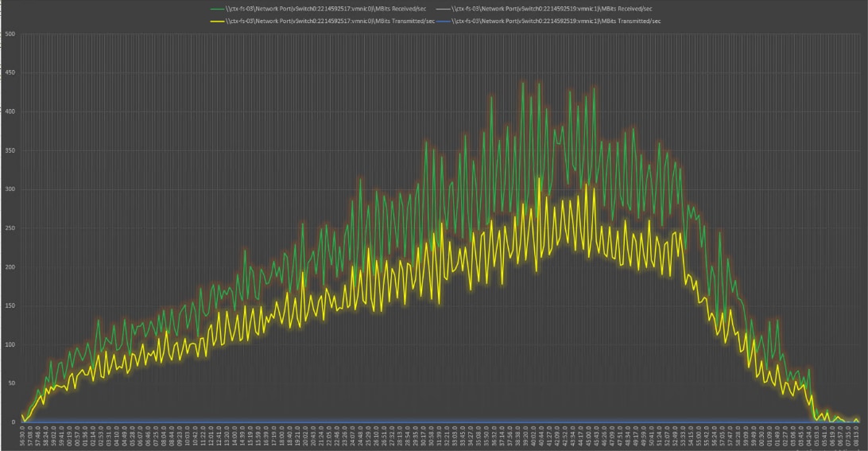Select the vmnic0 MBits Transmitted/sec legend entry
The width and height of the screenshot is (868, 451).
(x=322, y=21)
